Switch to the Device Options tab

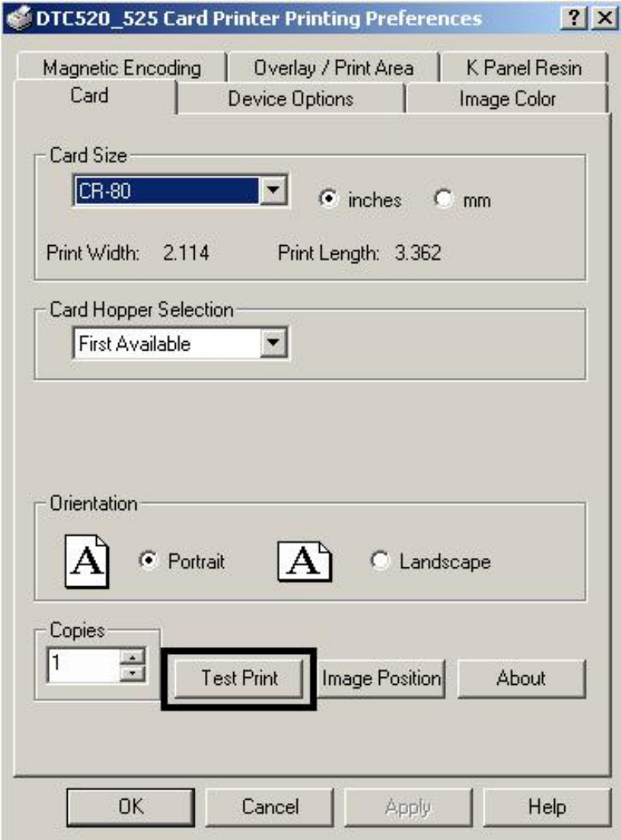(290, 98)
